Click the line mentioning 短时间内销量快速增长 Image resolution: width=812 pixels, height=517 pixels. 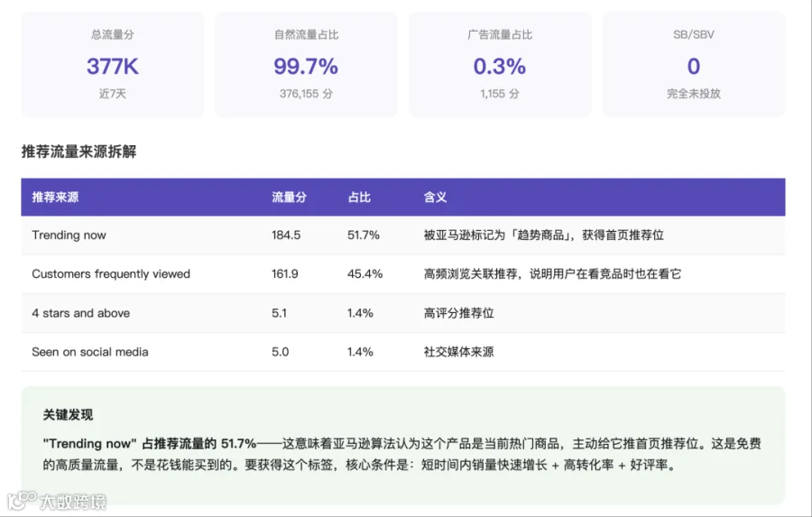click(x=360, y=466)
